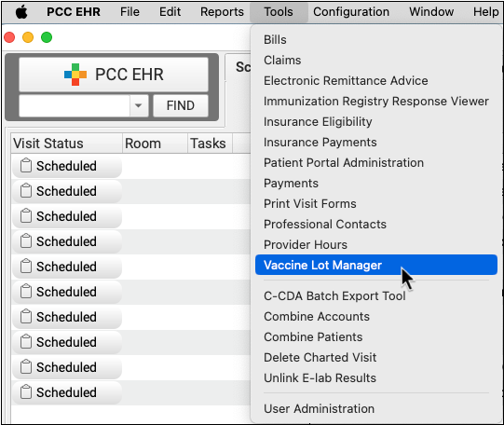Open the Configuration menu
The image size is (504, 425).
tap(351, 12)
